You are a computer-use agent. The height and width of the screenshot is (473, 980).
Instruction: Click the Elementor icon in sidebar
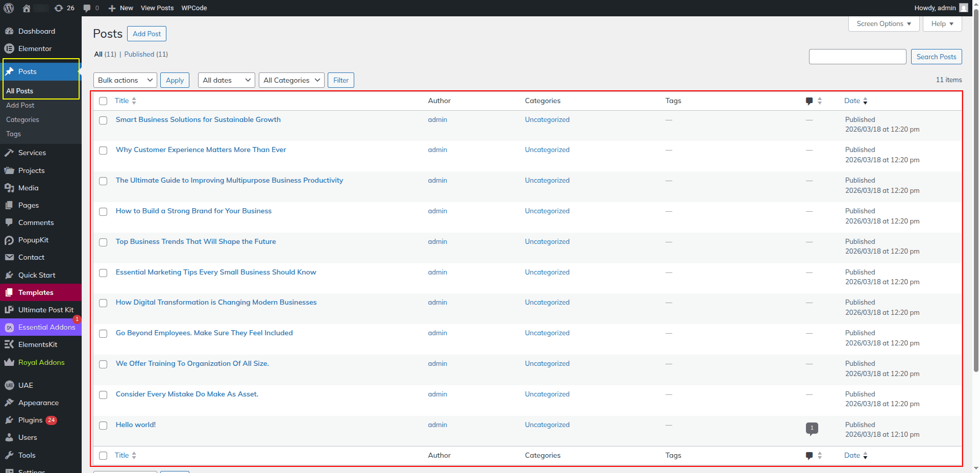click(9, 48)
